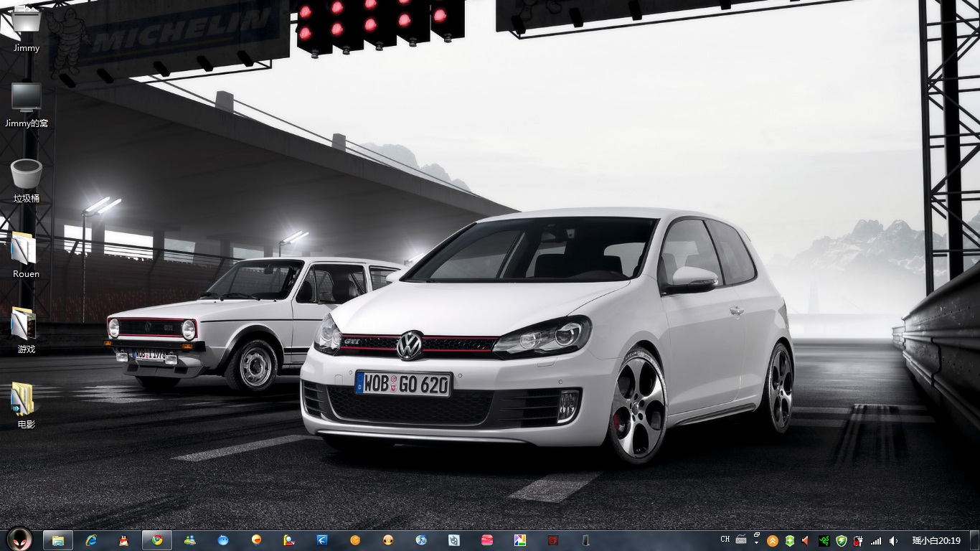Select the 电影 folder icon

pos(27,406)
